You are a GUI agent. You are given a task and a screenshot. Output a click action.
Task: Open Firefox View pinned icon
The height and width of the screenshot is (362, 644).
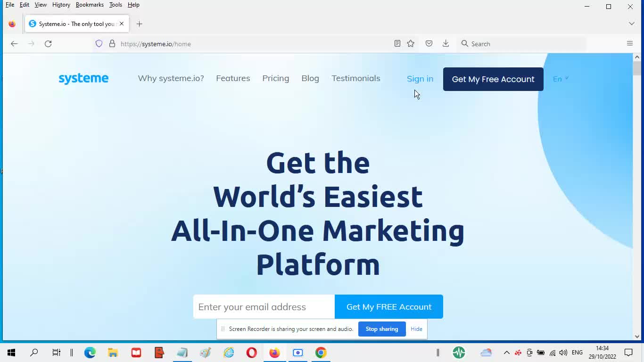pos(12,24)
